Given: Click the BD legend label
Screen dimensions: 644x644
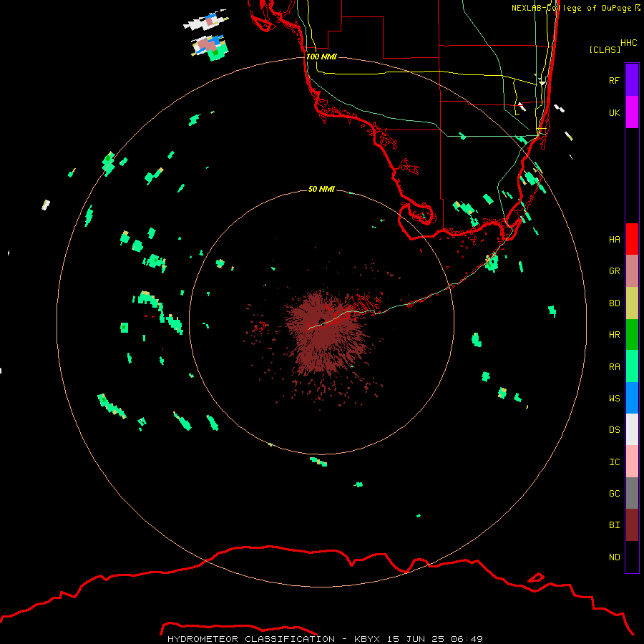Looking at the screenshot, I should click(x=614, y=303).
